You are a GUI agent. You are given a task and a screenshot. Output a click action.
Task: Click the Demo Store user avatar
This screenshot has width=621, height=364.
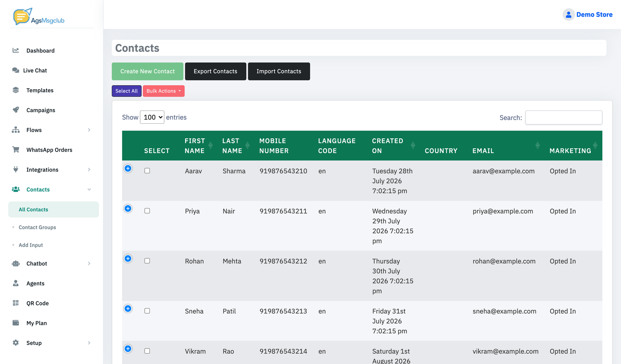coord(569,14)
